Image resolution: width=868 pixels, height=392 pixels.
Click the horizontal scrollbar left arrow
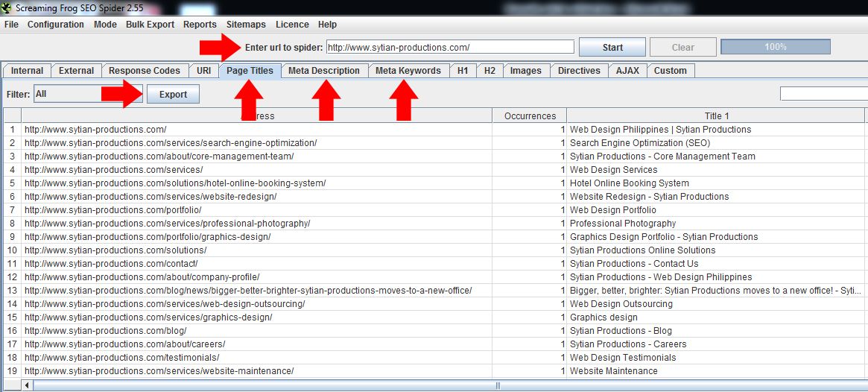coord(28,385)
